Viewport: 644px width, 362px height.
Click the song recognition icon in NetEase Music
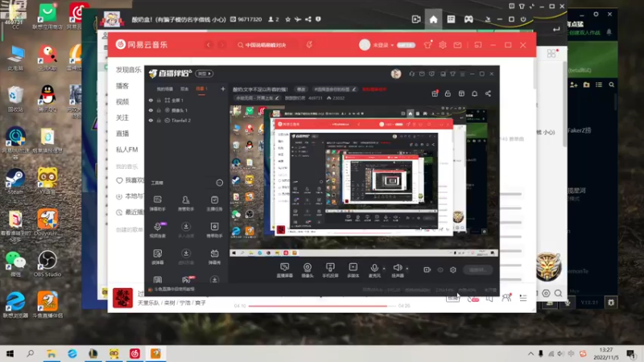click(309, 44)
